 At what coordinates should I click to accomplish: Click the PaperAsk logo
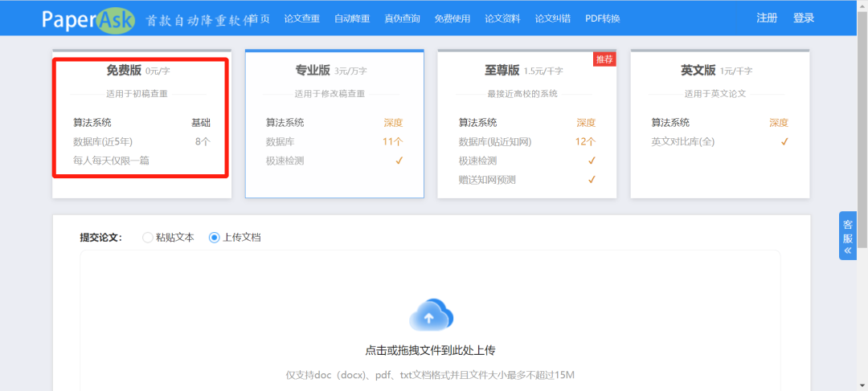point(88,19)
